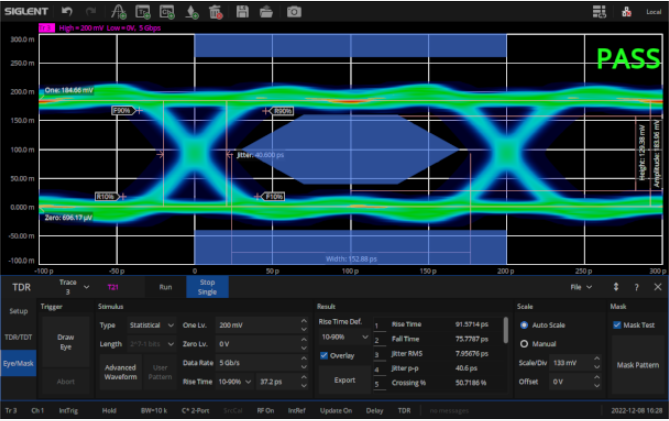Click the Mask Pattern button
Image resolution: width=669 pixels, height=421 pixels.
637,365
